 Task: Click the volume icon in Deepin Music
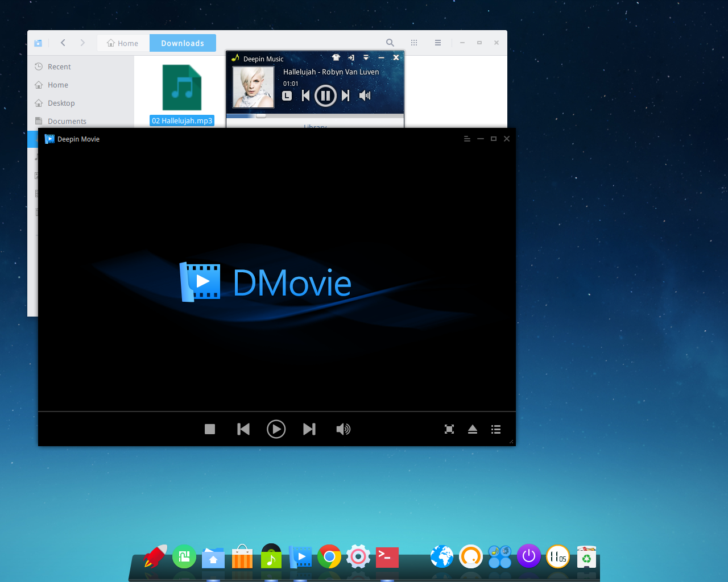tap(365, 95)
